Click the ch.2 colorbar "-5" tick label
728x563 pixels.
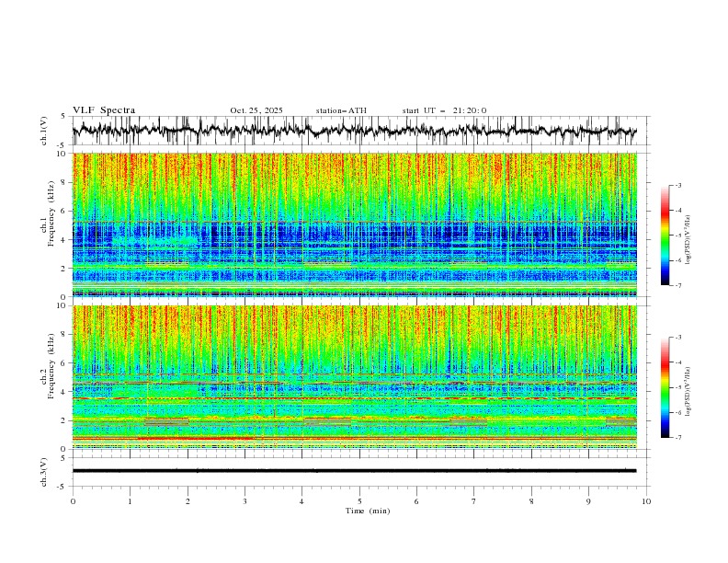coord(677,387)
